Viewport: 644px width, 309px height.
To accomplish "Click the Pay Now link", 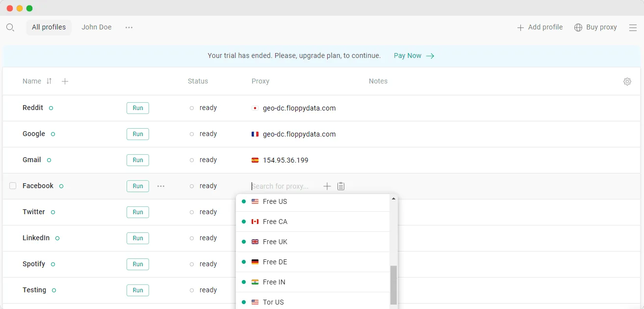I will (x=414, y=56).
